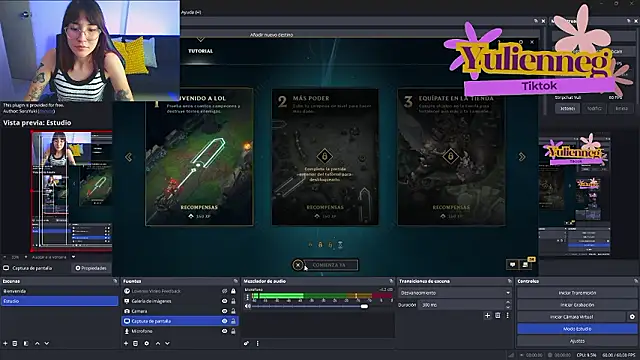This screenshot has width=640, height=360.
Task: Unlock the Lovense Video Feedback source
Action: tap(233, 291)
